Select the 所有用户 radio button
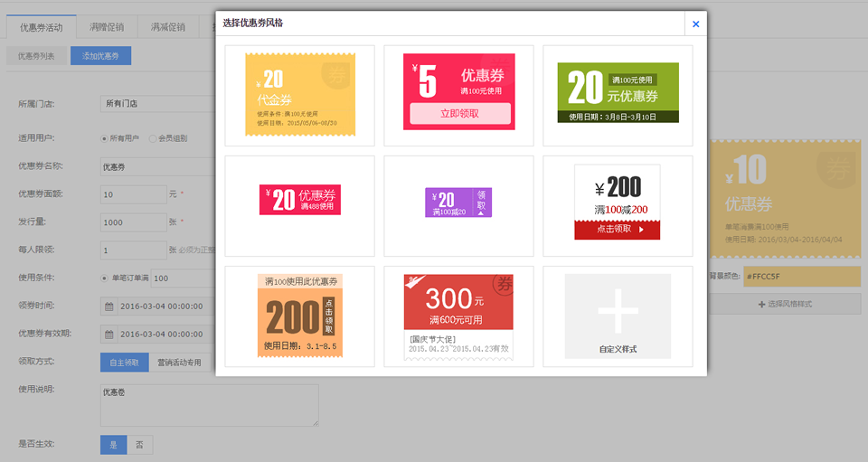This screenshot has height=462, width=868. 103,138
